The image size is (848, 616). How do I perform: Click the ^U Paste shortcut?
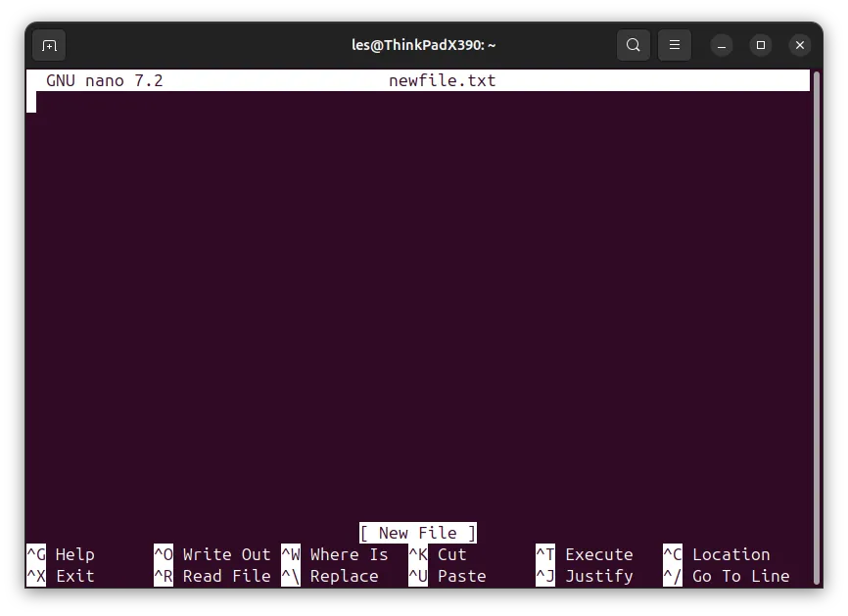coord(448,576)
